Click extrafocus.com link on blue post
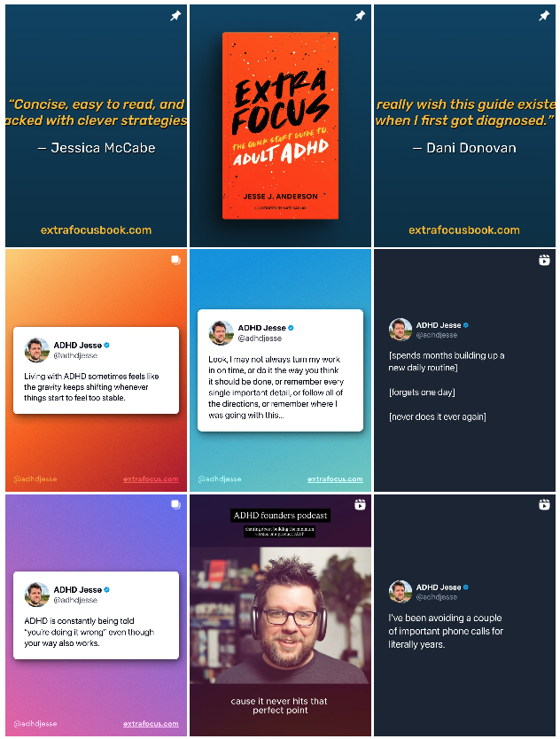560x739 pixels. (x=335, y=478)
